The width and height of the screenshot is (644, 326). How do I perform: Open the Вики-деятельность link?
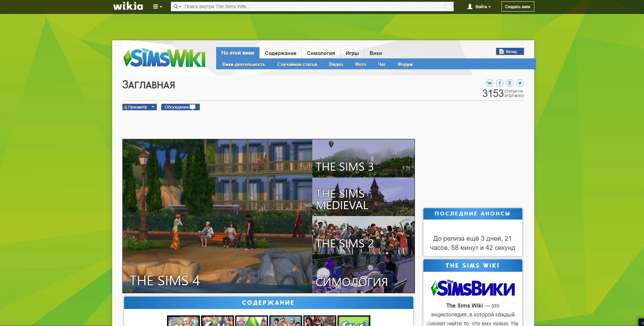(244, 64)
